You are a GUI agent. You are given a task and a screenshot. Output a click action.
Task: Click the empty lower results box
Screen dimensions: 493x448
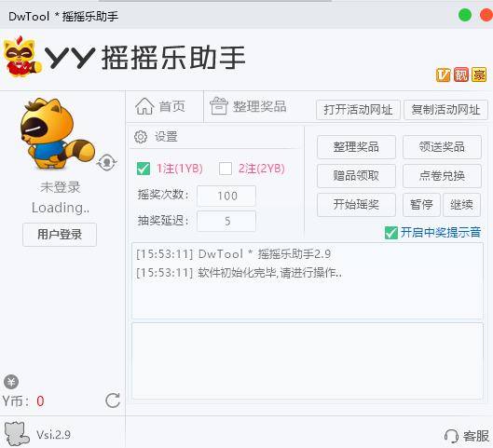point(308,360)
